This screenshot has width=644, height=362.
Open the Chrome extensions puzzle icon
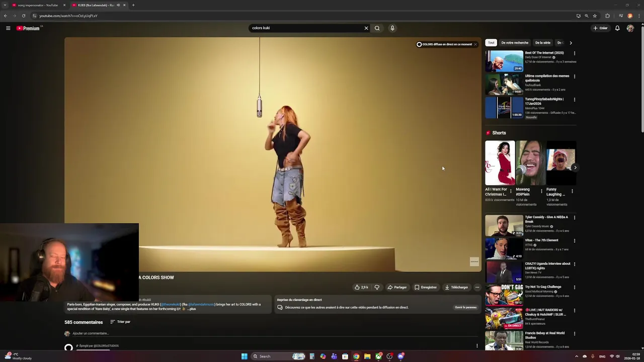607,16
